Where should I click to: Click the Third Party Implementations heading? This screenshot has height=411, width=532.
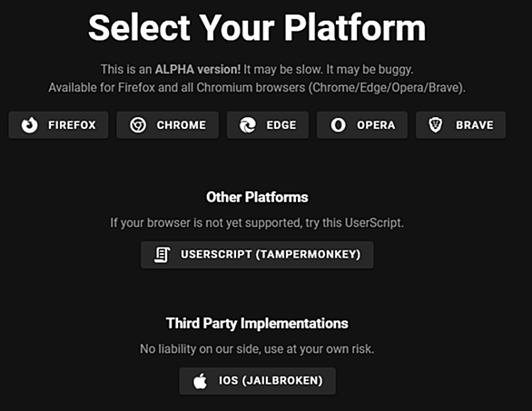(257, 323)
